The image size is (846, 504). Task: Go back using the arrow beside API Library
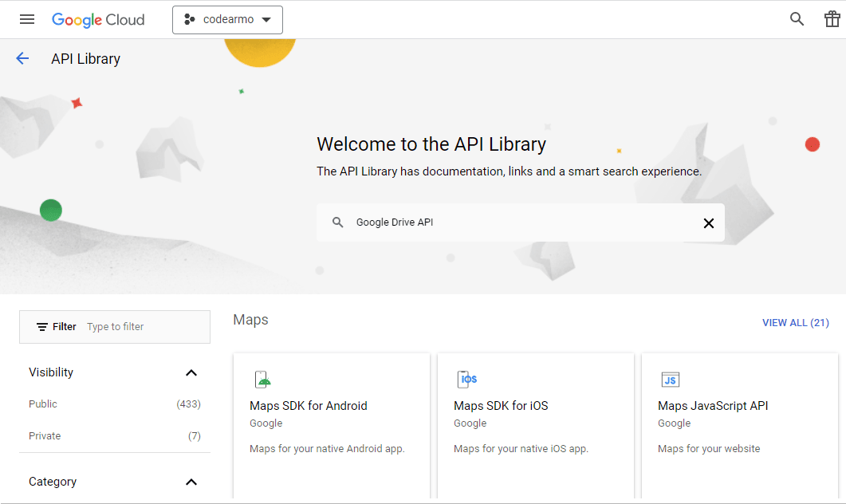[22, 58]
